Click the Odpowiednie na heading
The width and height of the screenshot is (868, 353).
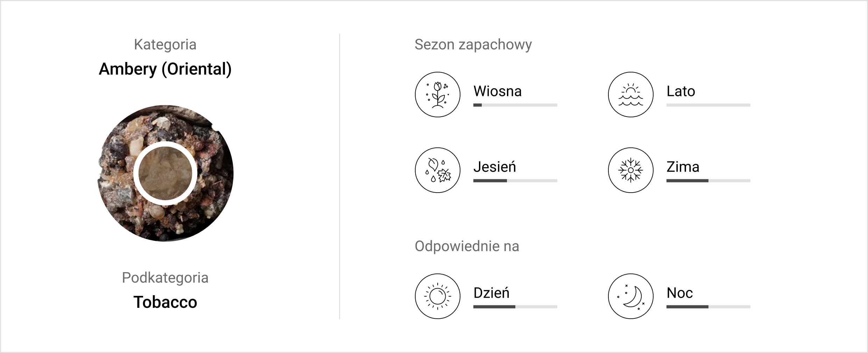[467, 246]
